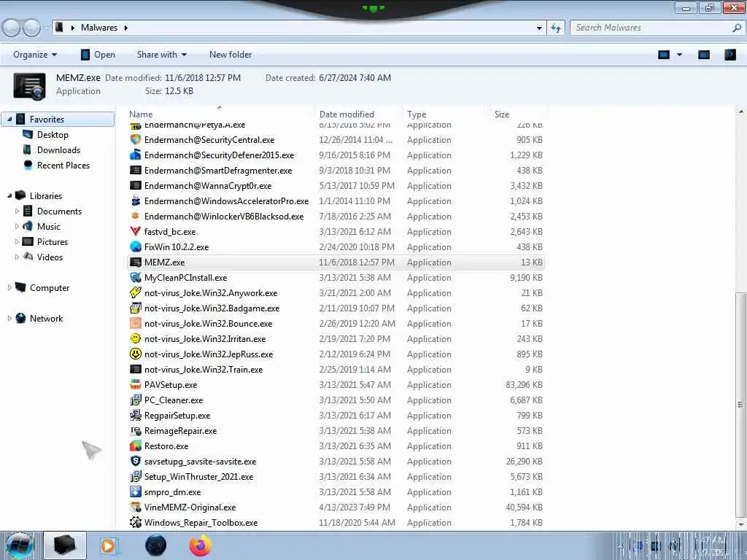Viewport: 747px width, 560px height.
Task: Click the Back navigation button
Action: tap(12, 28)
